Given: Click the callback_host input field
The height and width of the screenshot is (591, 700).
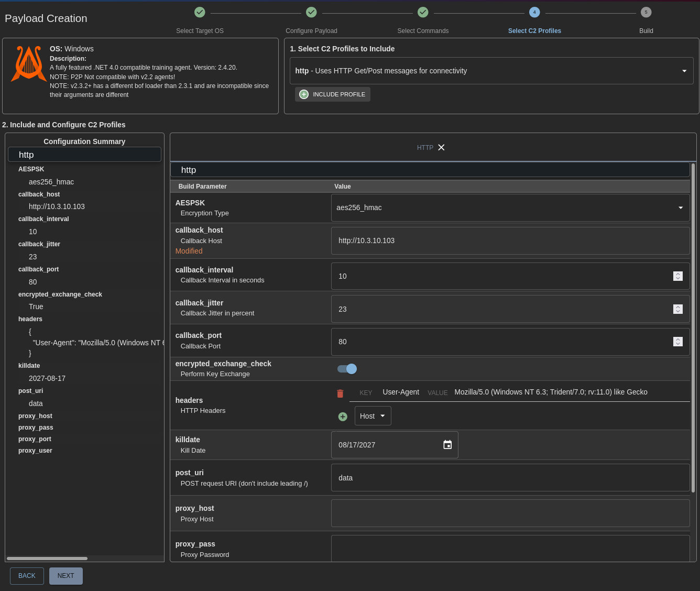Looking at the screenshot, I should 510,240.
